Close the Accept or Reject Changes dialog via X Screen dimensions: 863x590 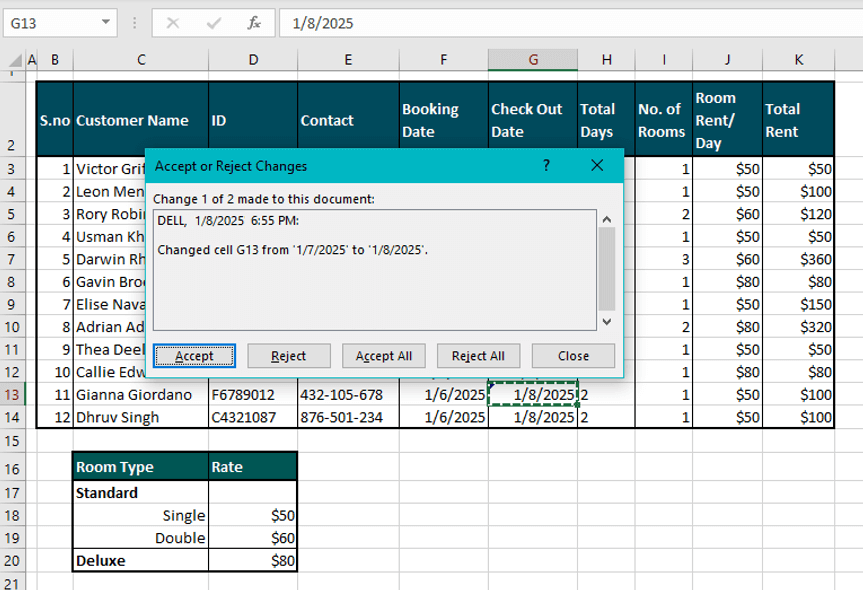[597, 166]
